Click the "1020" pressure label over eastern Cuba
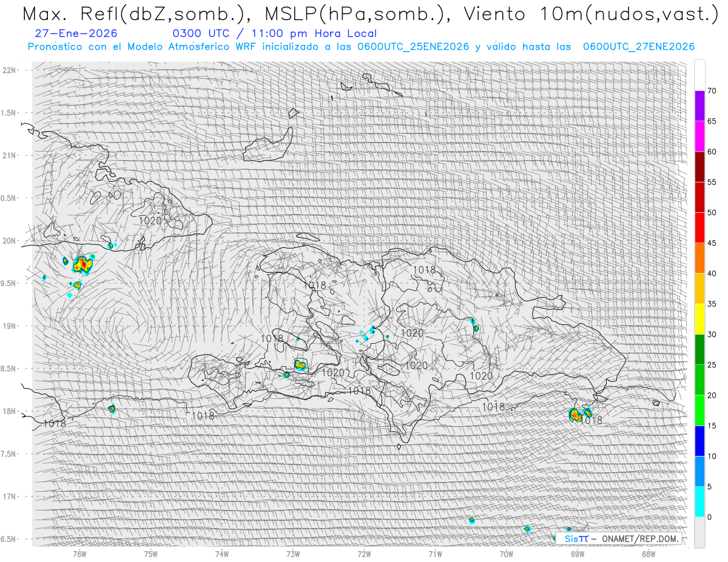Image resolution: width=728 pixels, height=562 pixels. click(x=150, y=221)
